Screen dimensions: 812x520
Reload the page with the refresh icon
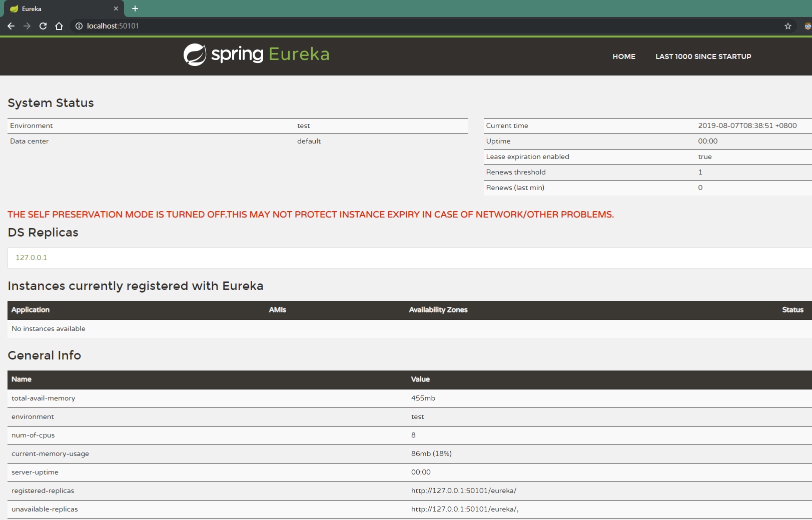(43, 26)
